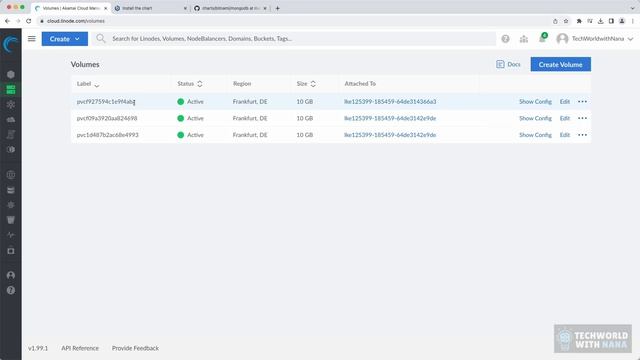Expand the TechWorldwithNana user menu
The height and width of the screenshot is (360, 640).
(x=595, y=39)
